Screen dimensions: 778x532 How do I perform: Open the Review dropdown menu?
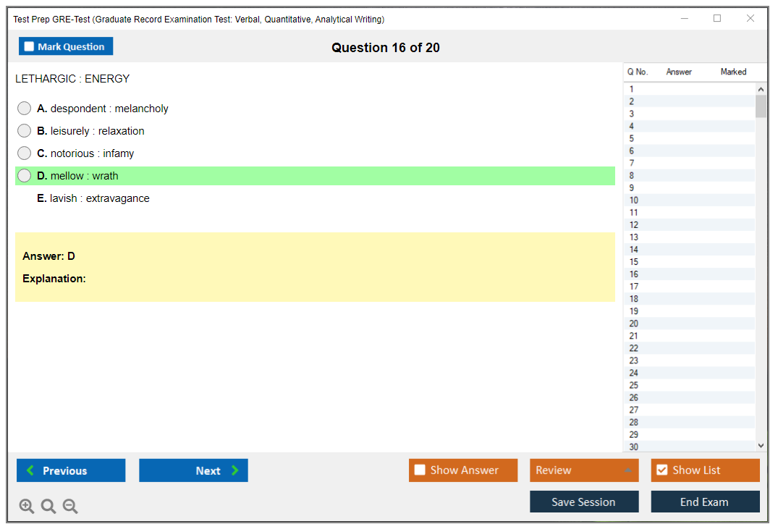coord(583,470)
